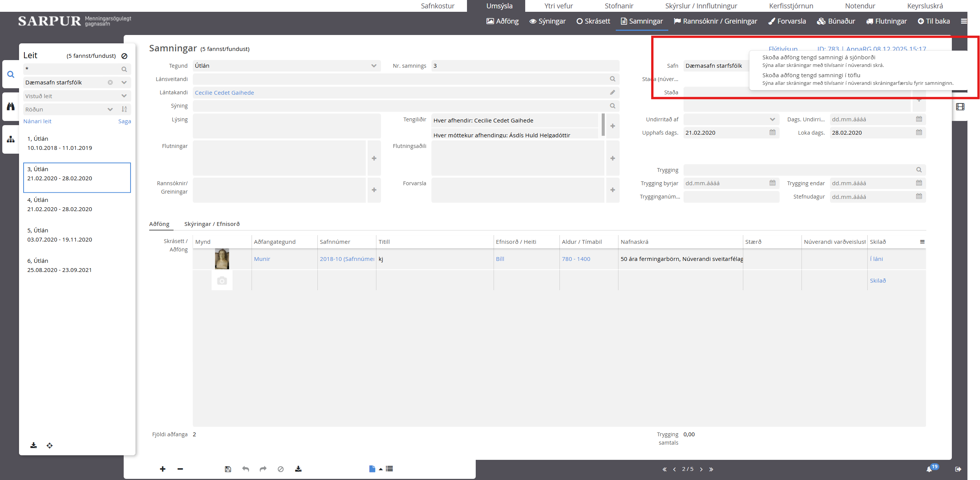Click the binoculars icon in left sidebar
980x480 pixels.
click(11, 106)
